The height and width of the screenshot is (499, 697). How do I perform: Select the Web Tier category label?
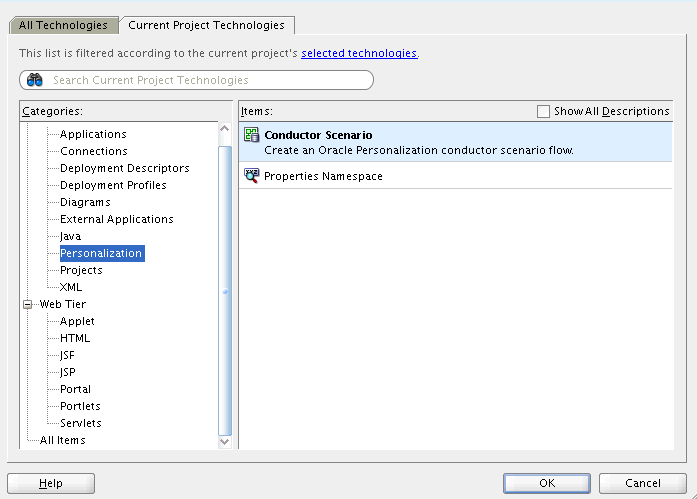pyautogui.click(x=63, y=304)
